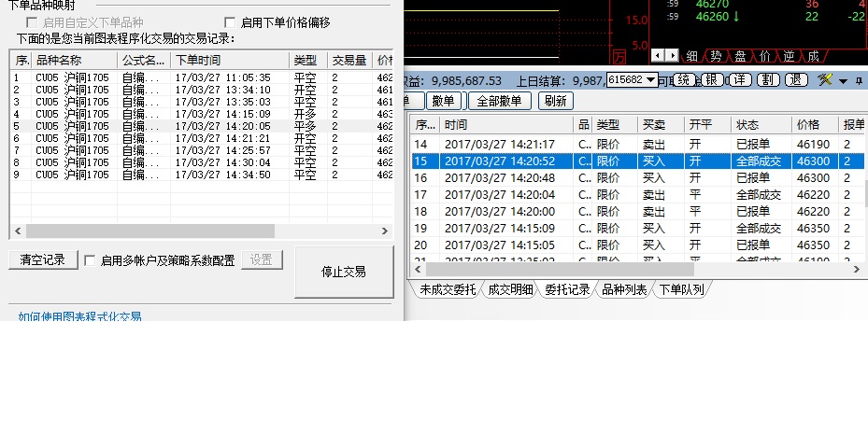Sort trade records by 交易量 column header
Screen dimensions: 868x448
pos(349,61)
